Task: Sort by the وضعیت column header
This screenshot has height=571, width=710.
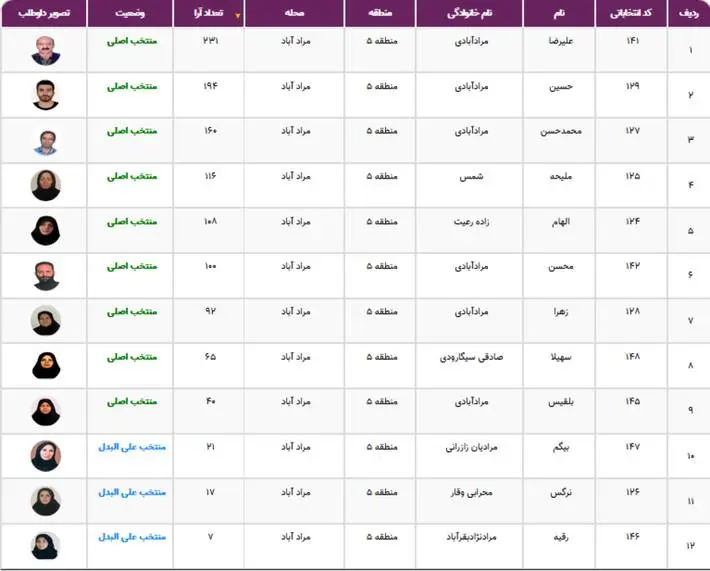Action: click(130, 13)
